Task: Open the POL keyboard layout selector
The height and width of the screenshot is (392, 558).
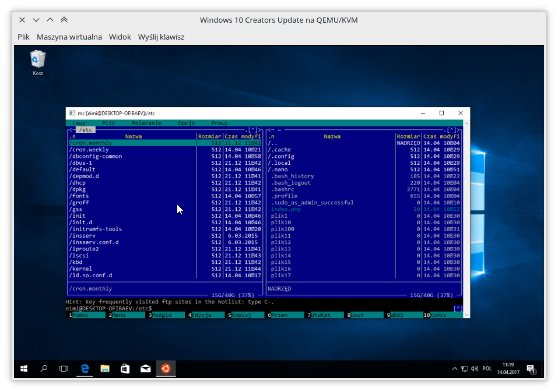Action: point(486,368)
